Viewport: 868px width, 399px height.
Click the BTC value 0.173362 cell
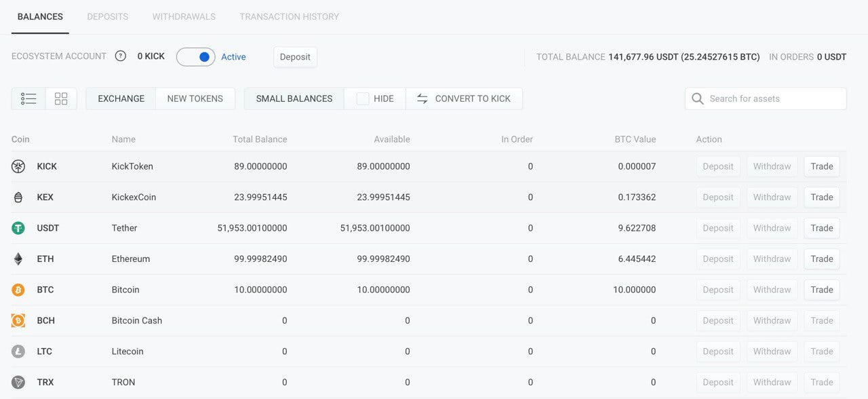pos(637,197)
